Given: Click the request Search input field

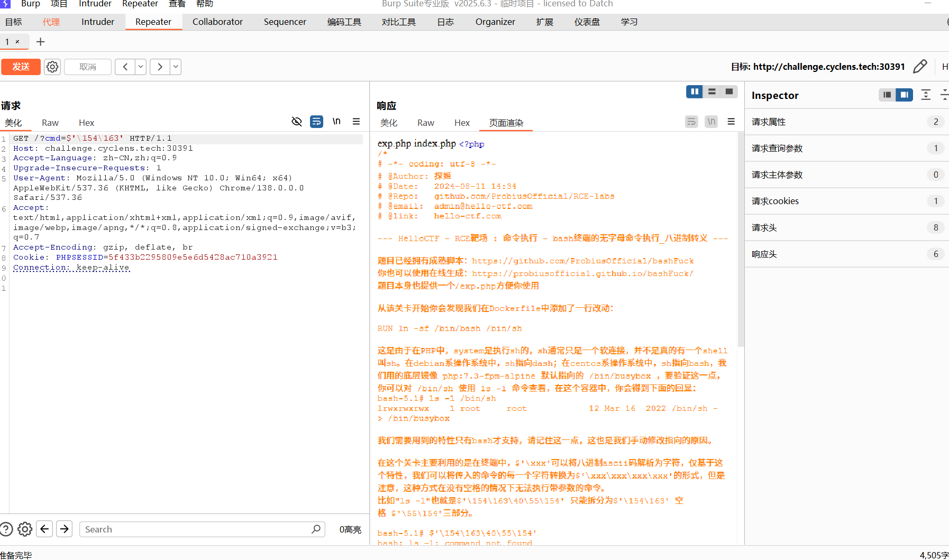Looking at the screenshot, I should (x=202, y=529).
